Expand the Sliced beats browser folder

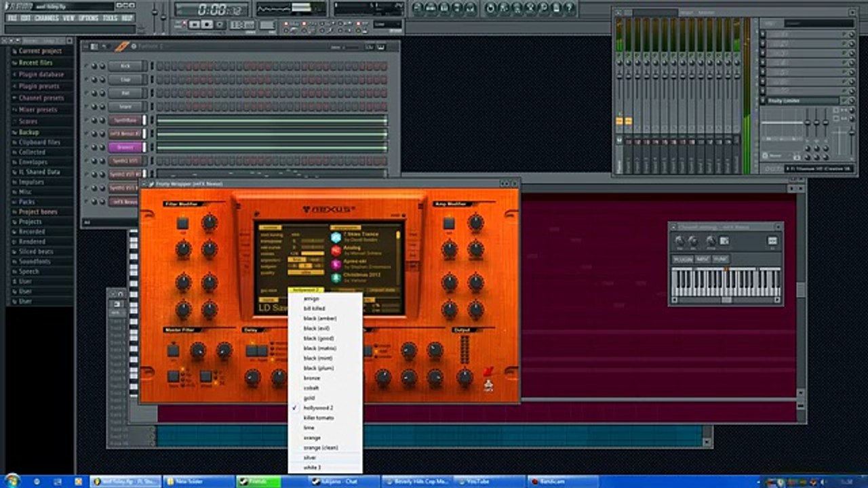(x=37, y=251)
